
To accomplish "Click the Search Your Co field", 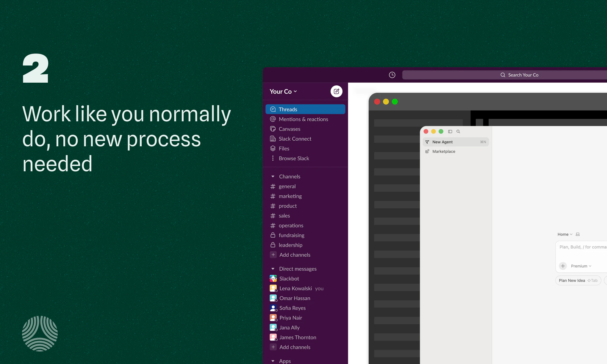I will click(x=505, y=75).
